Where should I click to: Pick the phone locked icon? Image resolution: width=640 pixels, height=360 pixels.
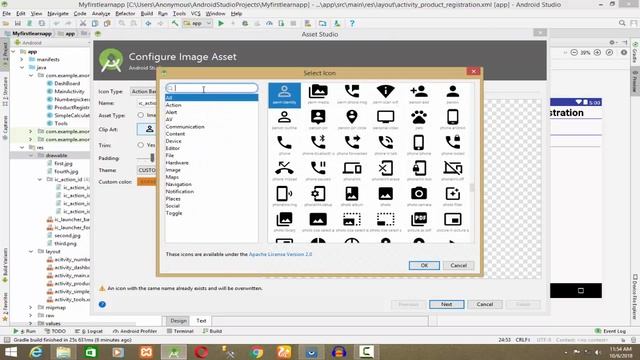click(x=453, y=143)
